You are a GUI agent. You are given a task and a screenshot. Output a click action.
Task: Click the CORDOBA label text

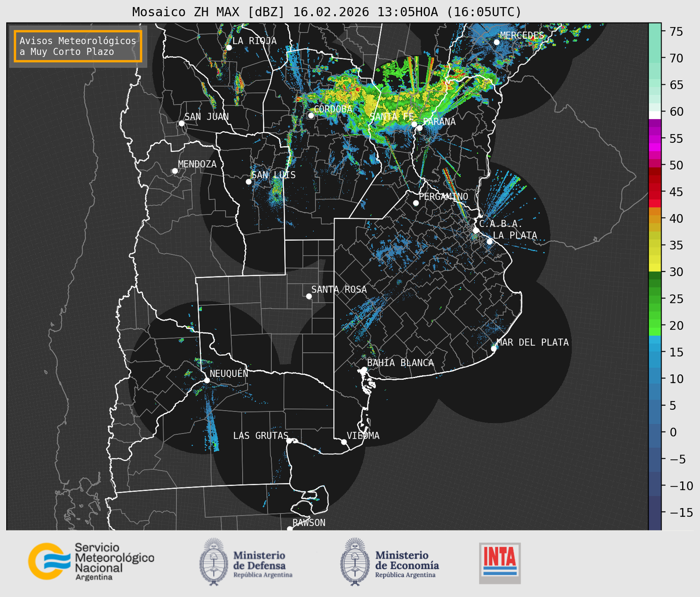pos(333,109)
